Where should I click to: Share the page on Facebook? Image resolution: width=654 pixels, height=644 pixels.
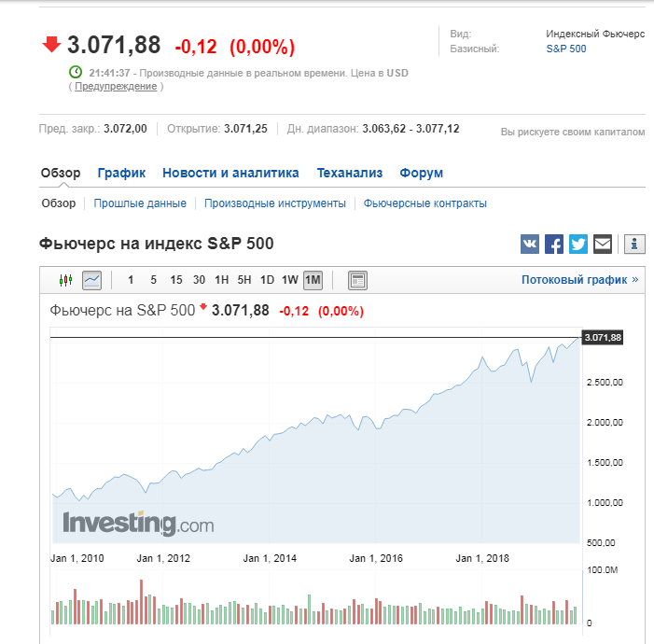(554, 245)
